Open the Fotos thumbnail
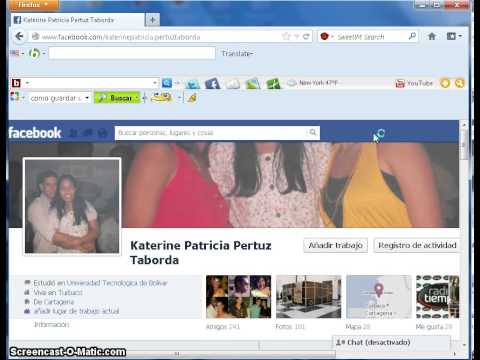This screenshot has width=480, height=360. (309, 297)
